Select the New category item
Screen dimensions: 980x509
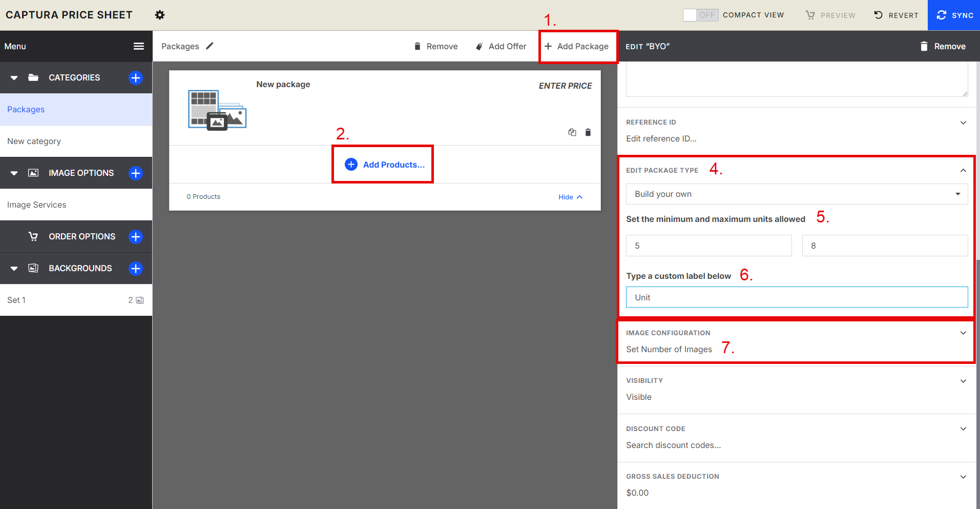(x=76, y=141)
